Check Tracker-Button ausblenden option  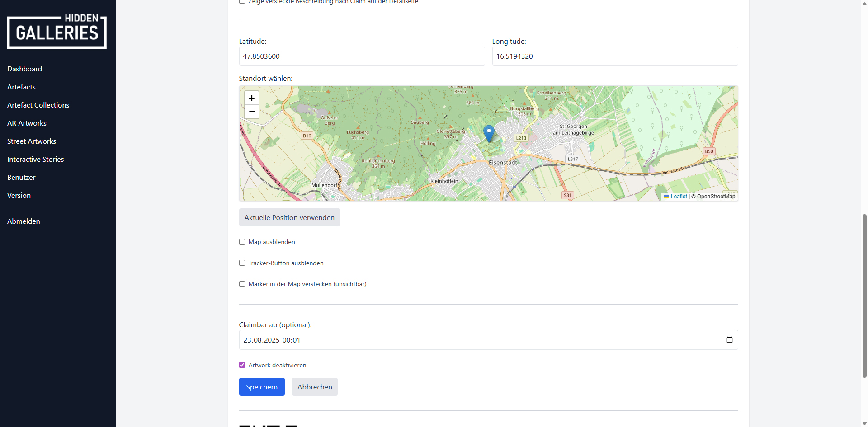click(x=242, y=263)
